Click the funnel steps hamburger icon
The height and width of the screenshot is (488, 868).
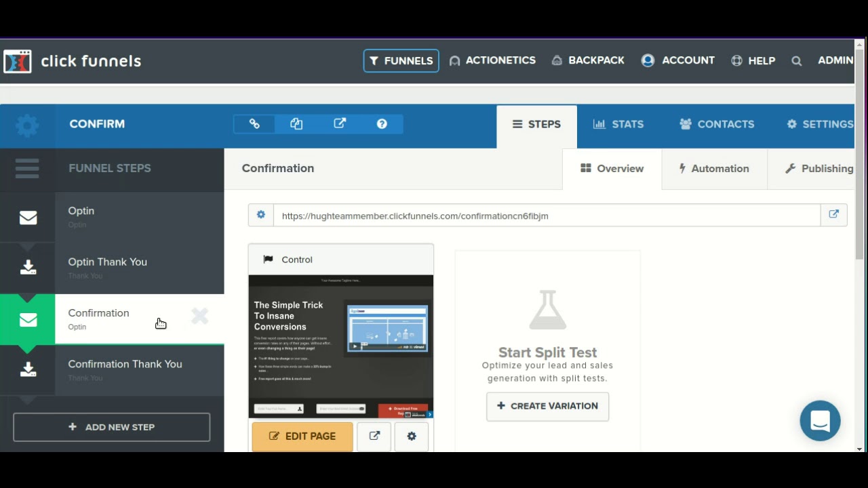27,168
